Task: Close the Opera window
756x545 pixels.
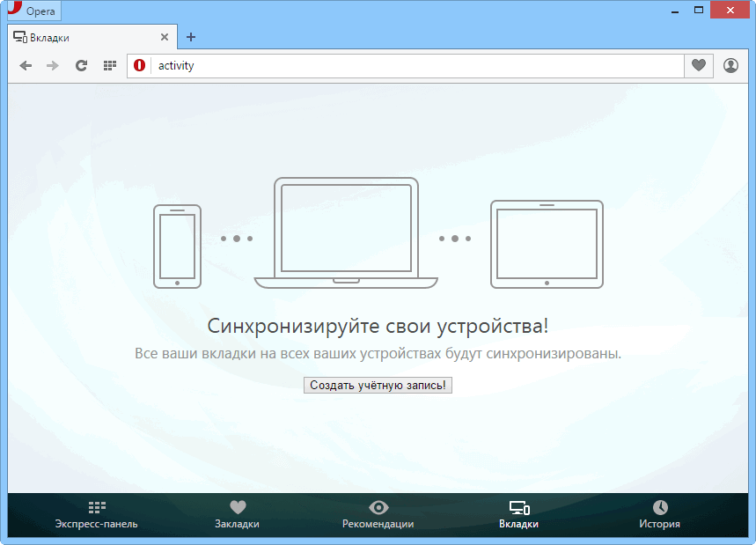Action: tap(730, 11)
